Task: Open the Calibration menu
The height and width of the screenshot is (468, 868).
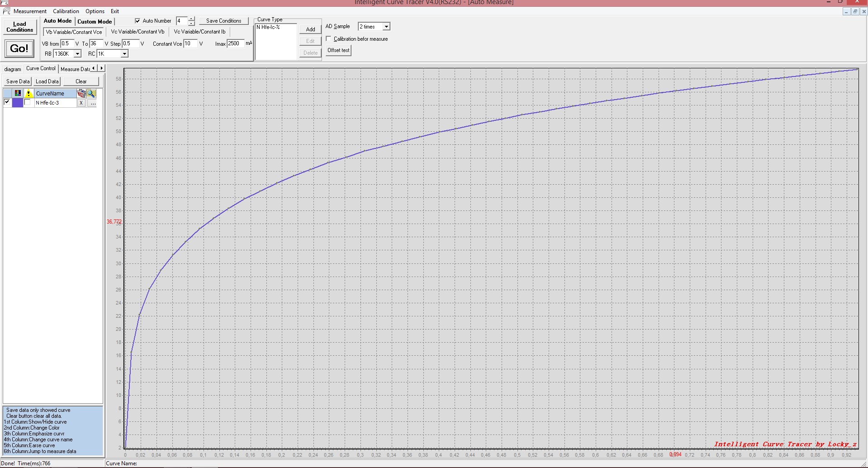Action: point(66,11)
